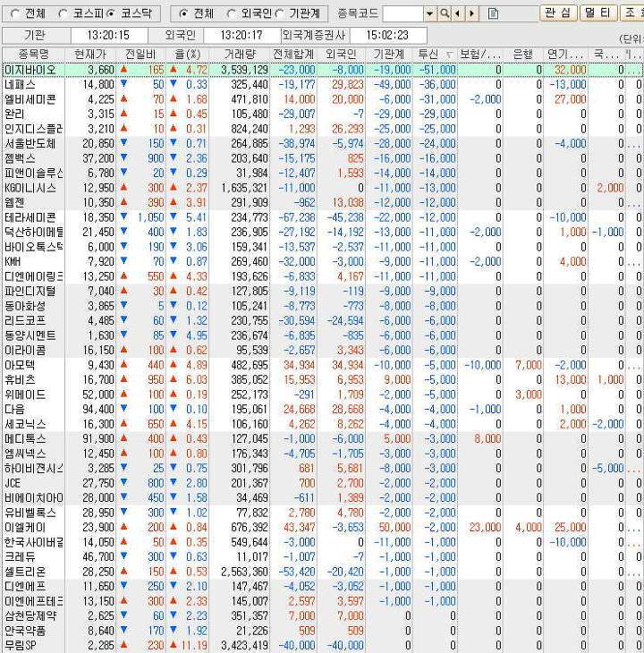Select the 이라이콤 stock name
Viewport: 644px width, 653px height.
coord(25,351)
